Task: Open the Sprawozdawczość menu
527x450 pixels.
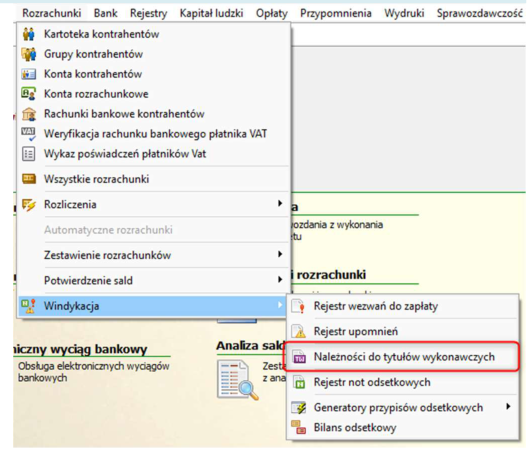Action: click(480, 13)
